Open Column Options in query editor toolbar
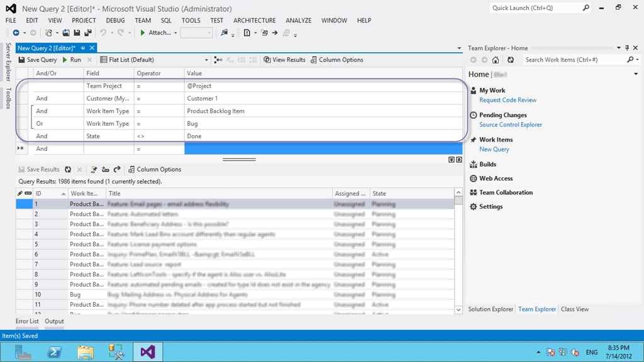 click(337, 60)
